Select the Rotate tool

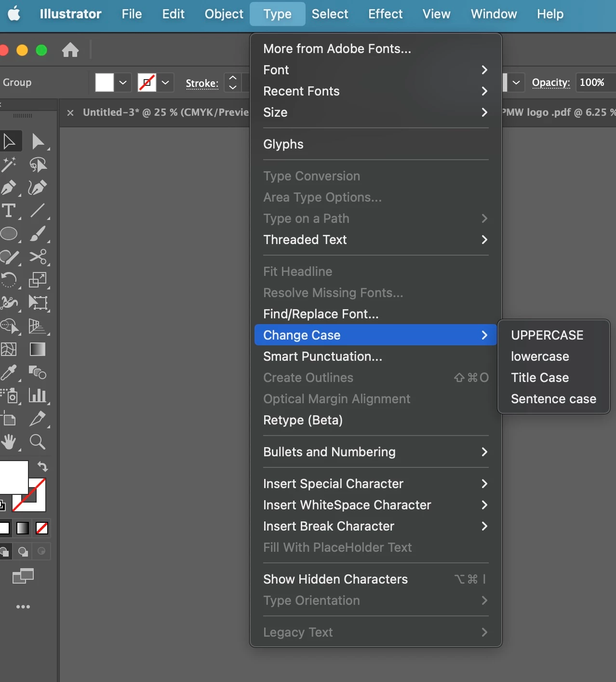(x=10, y=280)
